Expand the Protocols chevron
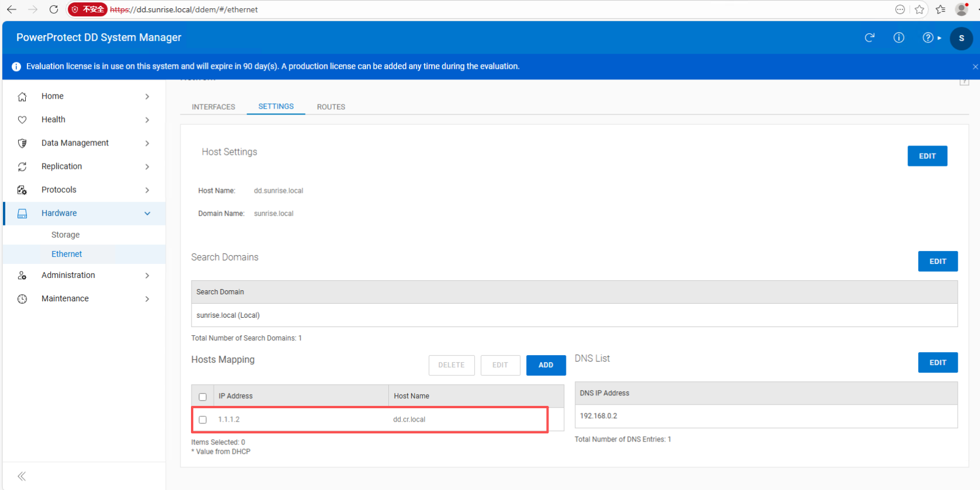The width and height of the screenshot is (980, 490). [x=147, y=190]
